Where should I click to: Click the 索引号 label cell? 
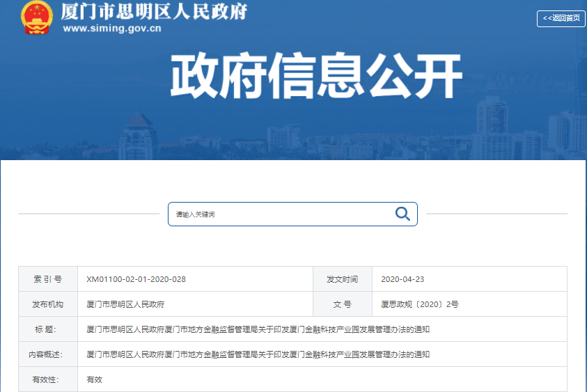[47, 279]
